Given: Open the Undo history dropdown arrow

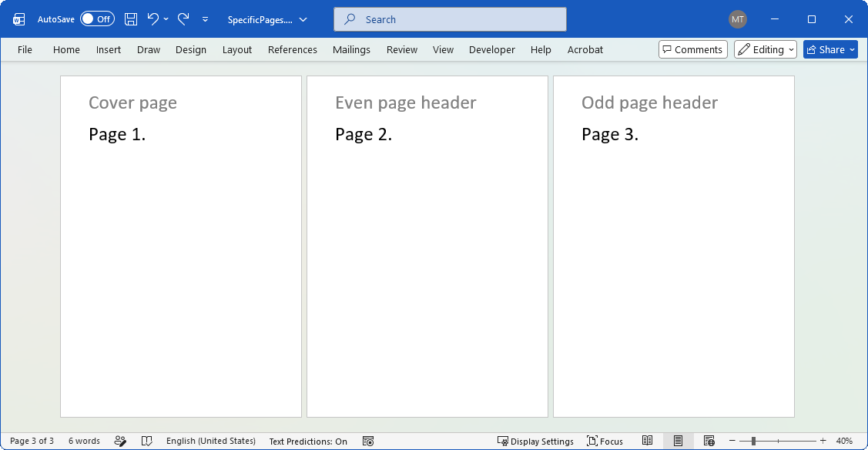Looking at the screenshot, I should (166, 19).
